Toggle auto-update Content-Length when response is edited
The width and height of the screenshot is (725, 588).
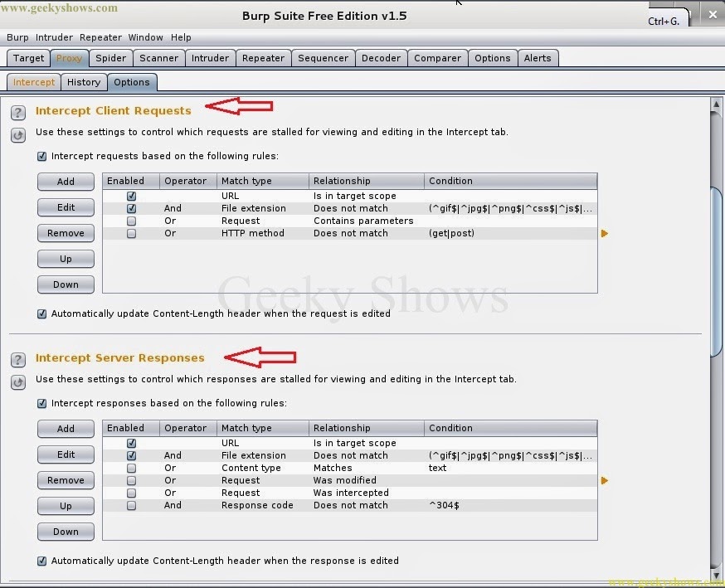41,561
